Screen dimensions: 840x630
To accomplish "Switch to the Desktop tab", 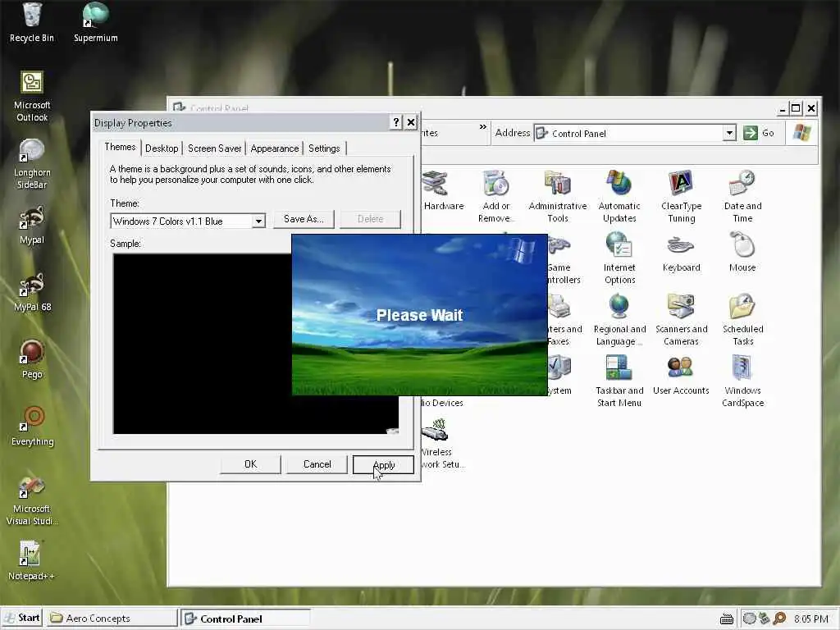I will (162, 148).
